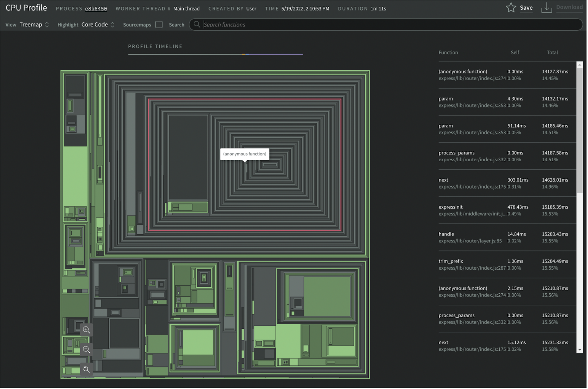Image resolution: width=588 pixels, height=389 pixels.
Task: Open the Highlight Core Code dropdown
Action: [x=98, y=25]
